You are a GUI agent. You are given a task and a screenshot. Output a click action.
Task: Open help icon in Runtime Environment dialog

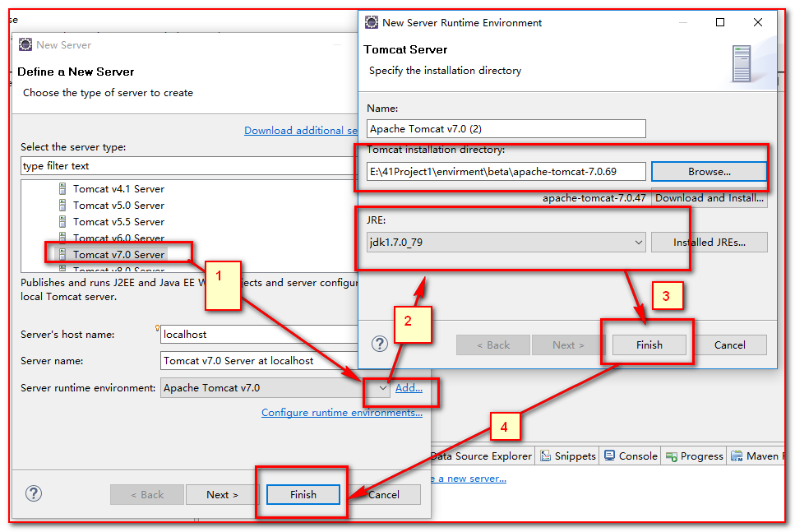(x=380, y=344)
